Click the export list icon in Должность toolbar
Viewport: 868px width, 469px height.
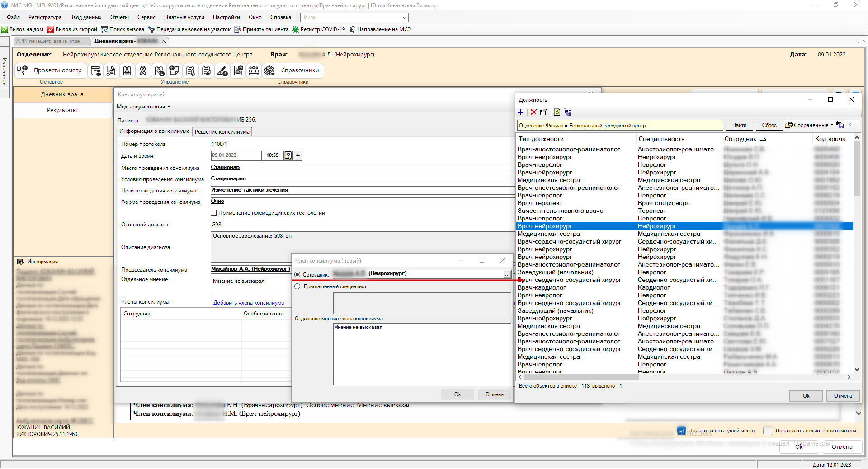click(x=567, y=112)
